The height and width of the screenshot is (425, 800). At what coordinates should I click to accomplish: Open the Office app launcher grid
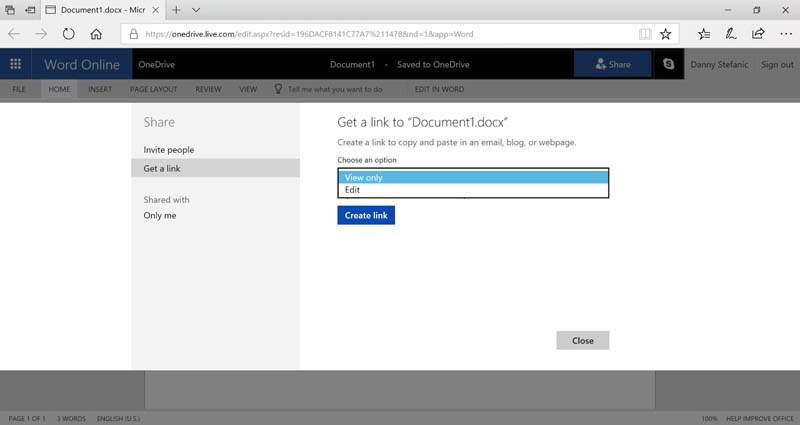coord(15,64)
